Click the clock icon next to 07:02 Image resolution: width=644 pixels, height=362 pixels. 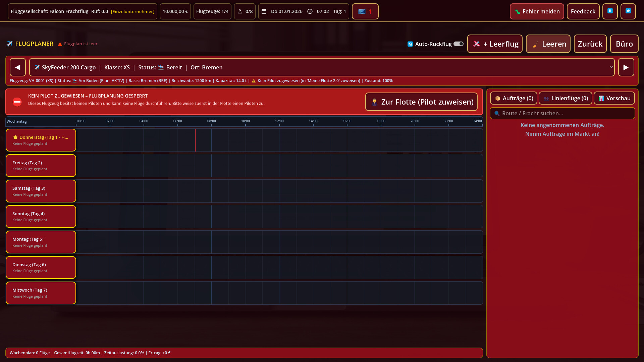pyautogui.click(x=310, y=11)
